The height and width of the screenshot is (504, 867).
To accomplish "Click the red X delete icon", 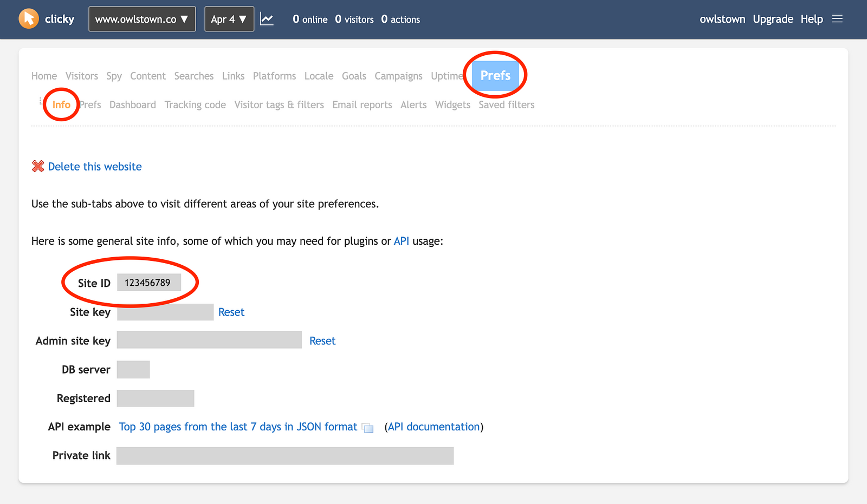I will click(38, 166).
